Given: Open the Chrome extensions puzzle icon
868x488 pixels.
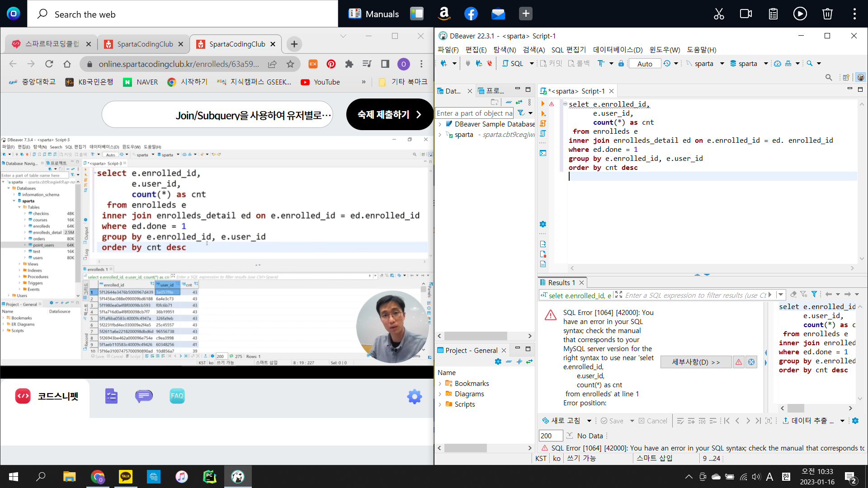Looking at the screenshot, I should [x=349, y=64].
